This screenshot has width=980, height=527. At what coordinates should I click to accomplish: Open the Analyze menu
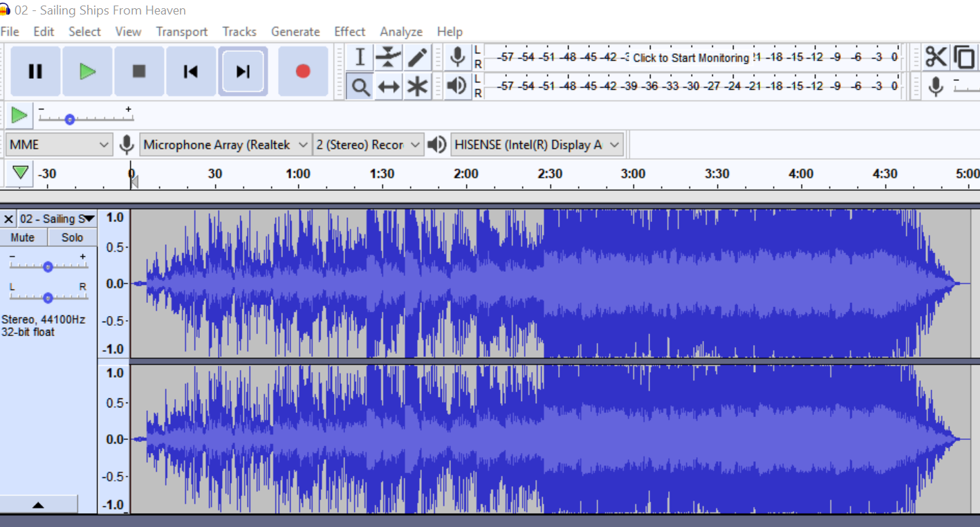pyautogui.click(x=401, y=32)
